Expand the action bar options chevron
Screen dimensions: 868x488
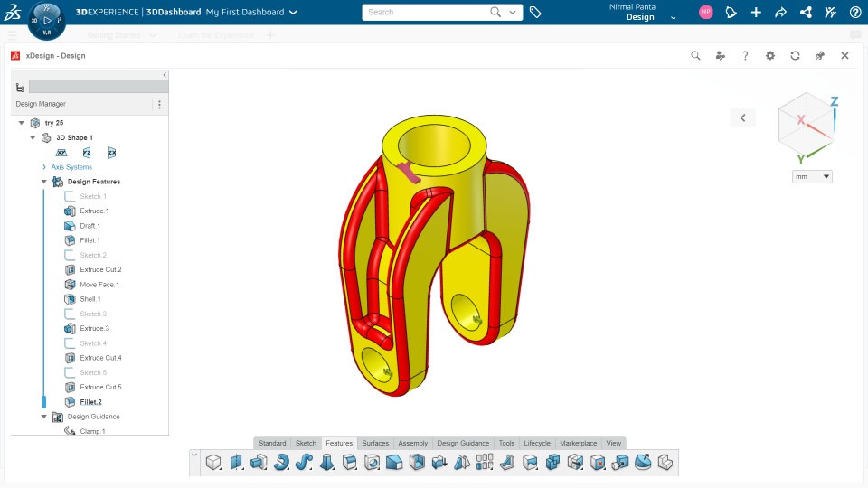tap(194, 455)
